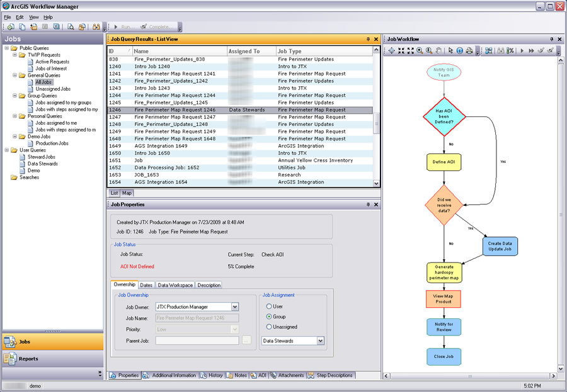Image resolution: width=567 pixels, height=392 pixels.
Task: Select the Unassigned radio button
Action: (x=268, y=327)
